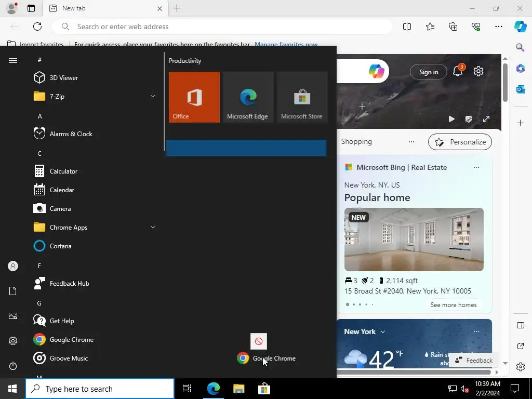Open the Microsoft Edge tile

[x=248, y=97]
